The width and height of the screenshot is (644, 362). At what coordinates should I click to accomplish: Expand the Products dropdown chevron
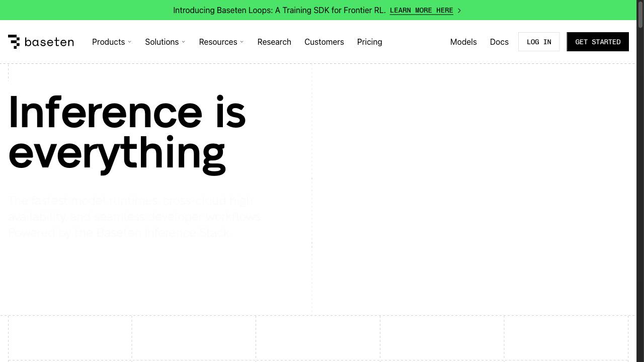[129, 42]
